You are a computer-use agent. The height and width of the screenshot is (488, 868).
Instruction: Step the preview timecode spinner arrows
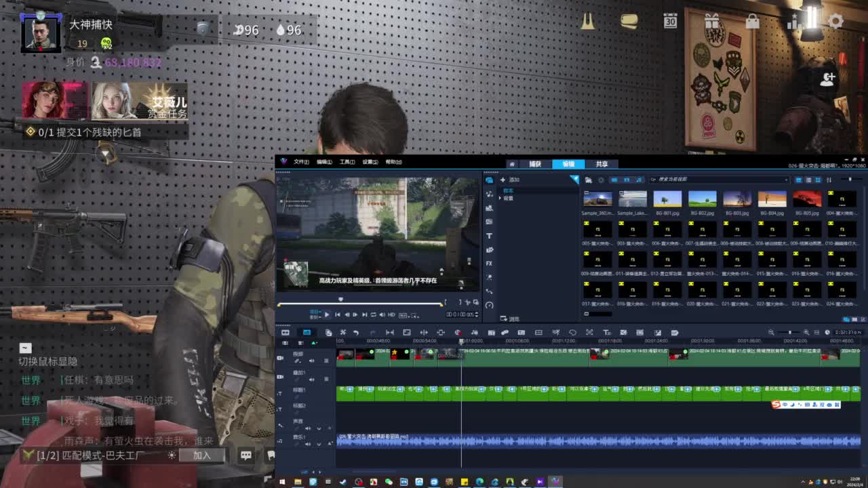(477, 314)
